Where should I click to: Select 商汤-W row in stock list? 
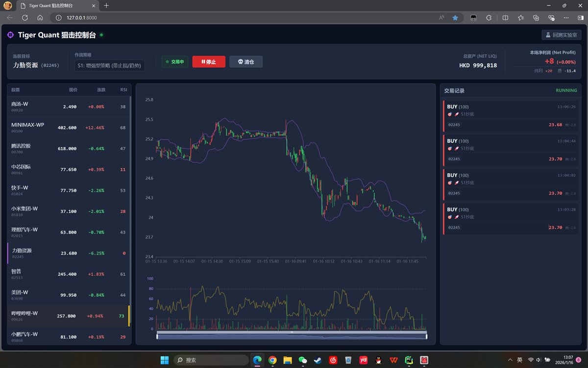(69, 106)
